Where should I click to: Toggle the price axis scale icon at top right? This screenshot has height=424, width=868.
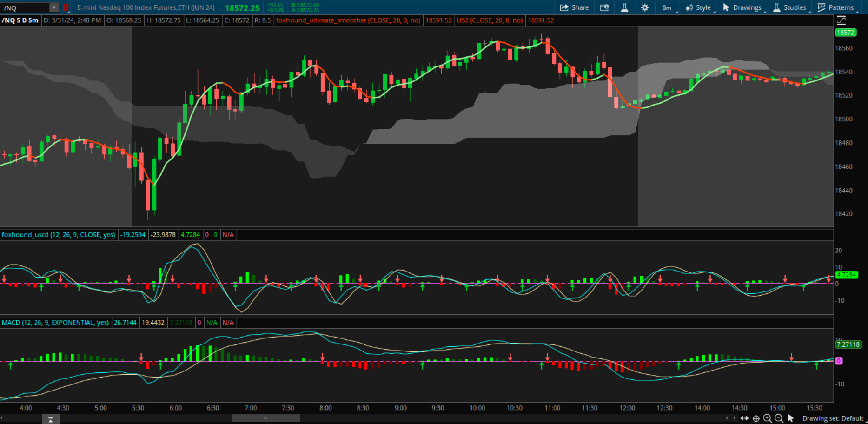tap(841, 20)
